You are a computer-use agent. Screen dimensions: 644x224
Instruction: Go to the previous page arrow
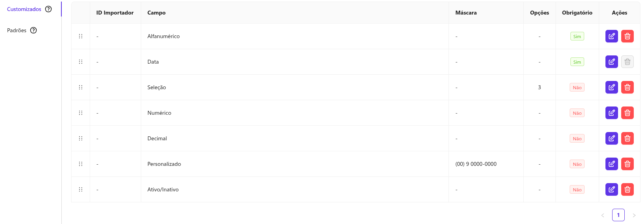[x=602, y=215]
